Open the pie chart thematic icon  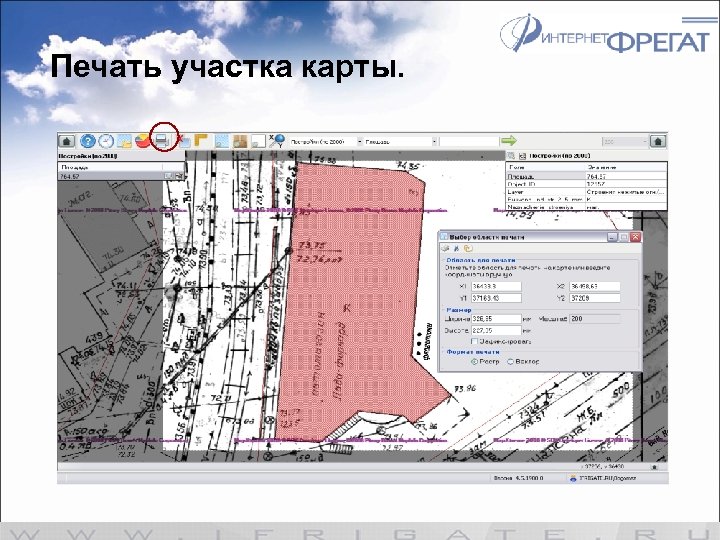tap(143, 141)
